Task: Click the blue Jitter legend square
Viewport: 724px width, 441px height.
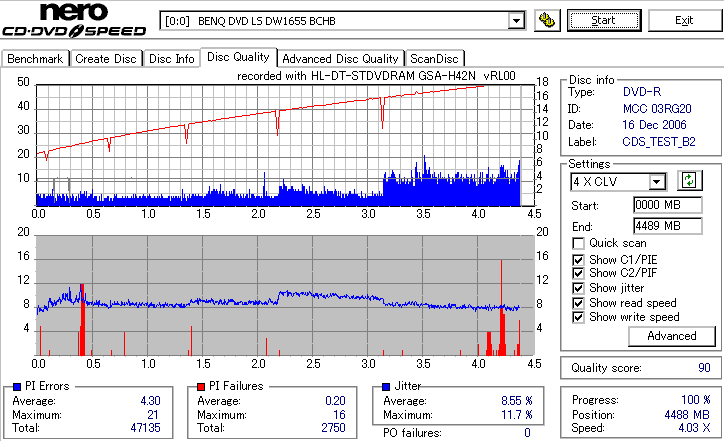Action: pos(386,387)
